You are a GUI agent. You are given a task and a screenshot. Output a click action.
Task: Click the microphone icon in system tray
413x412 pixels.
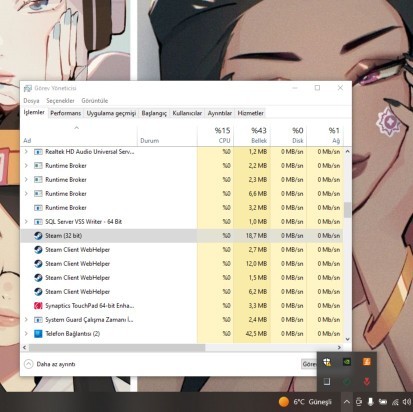(370, 402)
